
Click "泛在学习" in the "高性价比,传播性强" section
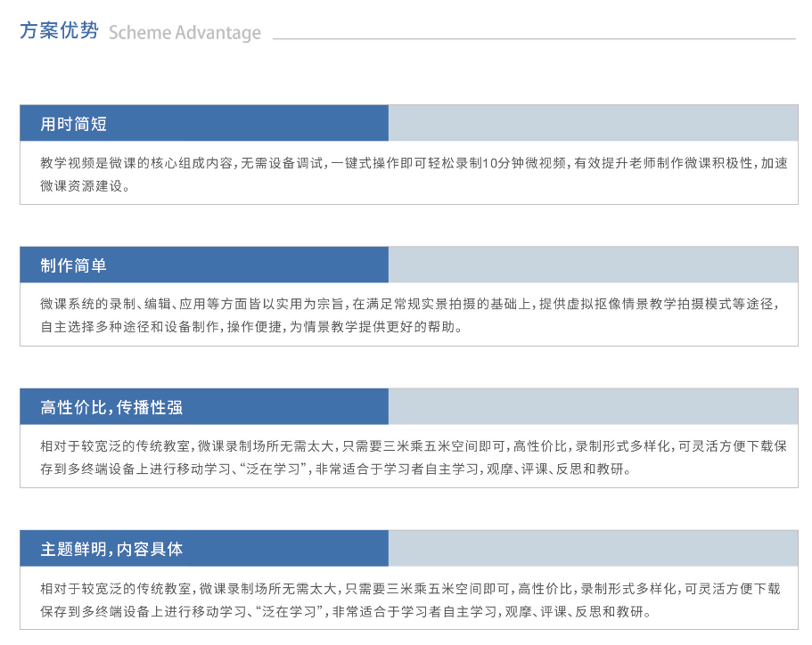pos(275,469)
